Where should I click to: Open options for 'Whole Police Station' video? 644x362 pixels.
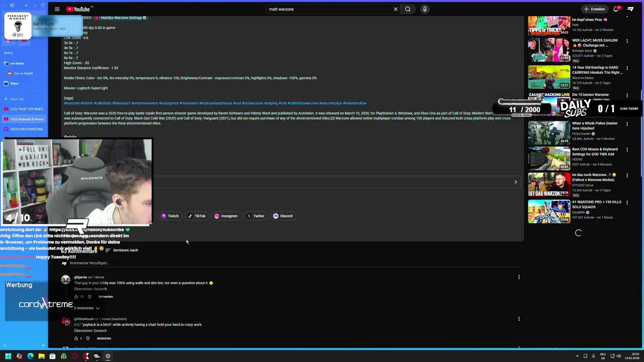point(627,124)
